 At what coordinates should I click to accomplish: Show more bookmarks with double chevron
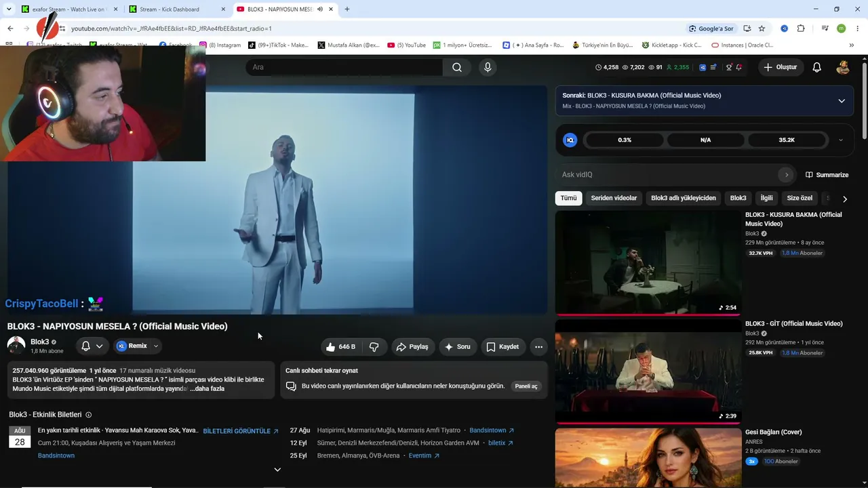pyautogui.click(x=852, y=45)
